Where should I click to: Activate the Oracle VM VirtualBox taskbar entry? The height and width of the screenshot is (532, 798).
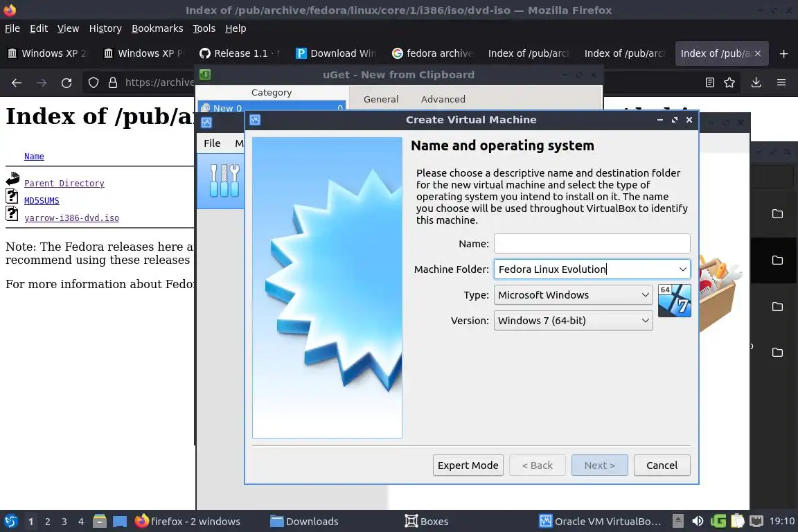point(601,522)
